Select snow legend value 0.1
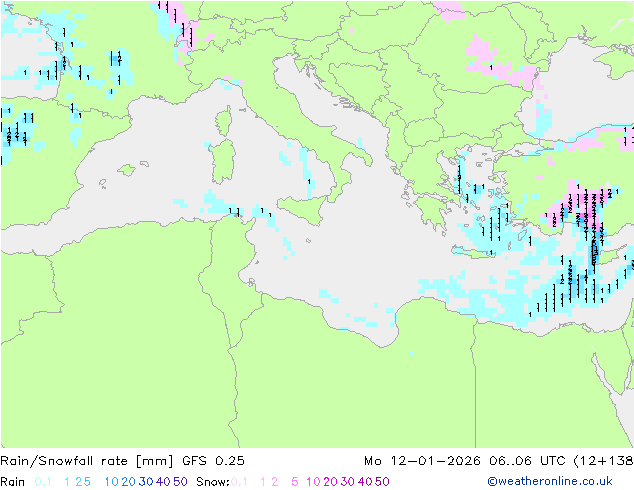The height and width of the screenshot is (490, 634). click(239, 482)
